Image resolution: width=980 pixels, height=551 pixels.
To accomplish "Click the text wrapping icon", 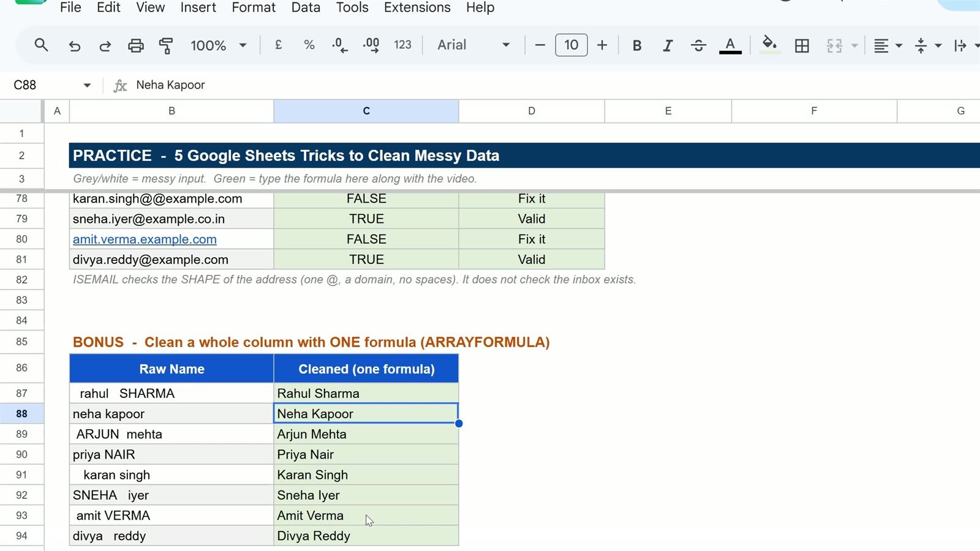I will click(960, 45).
